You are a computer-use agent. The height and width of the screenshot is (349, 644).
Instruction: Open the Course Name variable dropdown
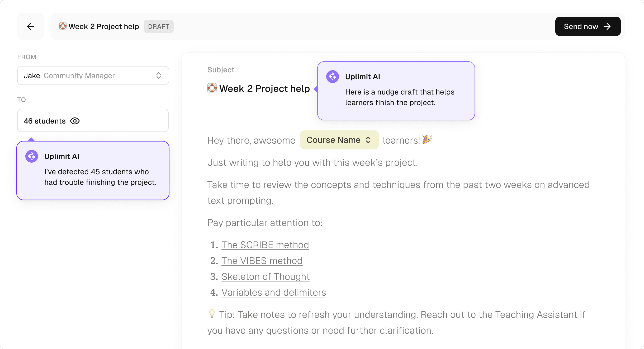[339, 140]
